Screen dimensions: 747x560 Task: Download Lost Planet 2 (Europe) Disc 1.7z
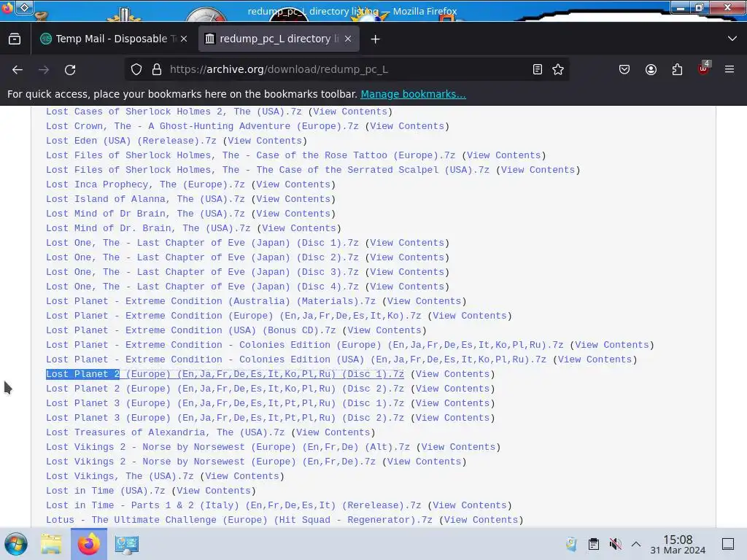click(225, 374)
